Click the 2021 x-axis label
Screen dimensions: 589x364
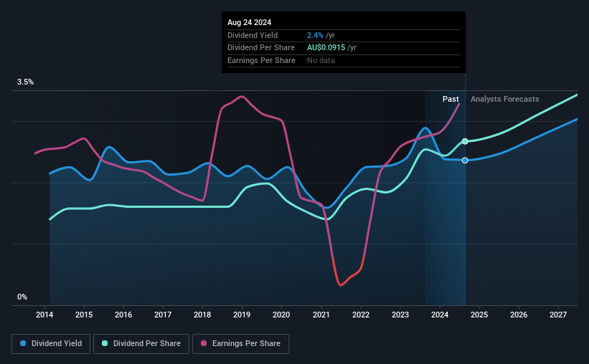(321, 315)
